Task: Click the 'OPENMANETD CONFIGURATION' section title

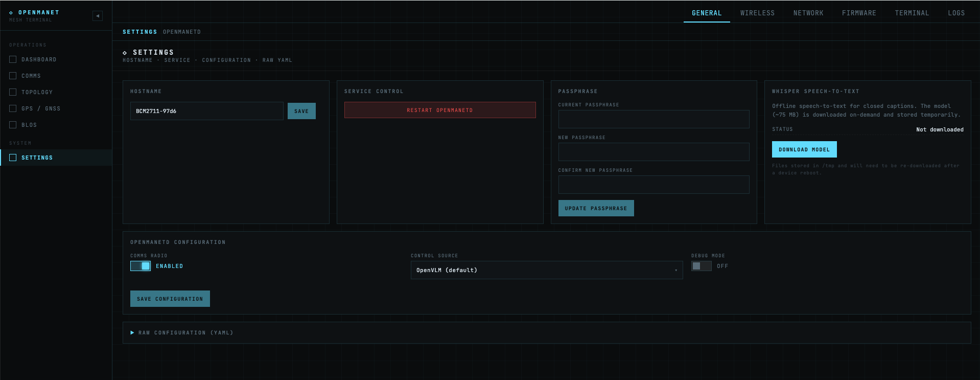Action: click(178, 242)
